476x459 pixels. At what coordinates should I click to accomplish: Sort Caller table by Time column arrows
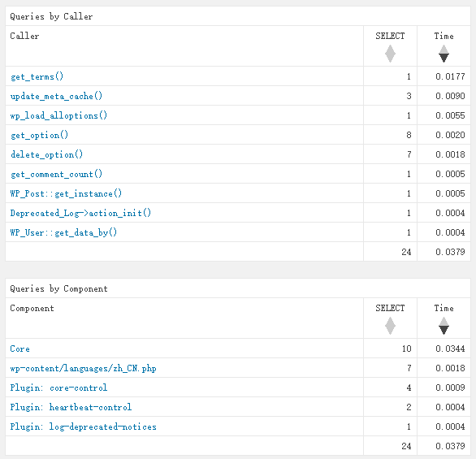pyautogui.click(x=444, y=54)
